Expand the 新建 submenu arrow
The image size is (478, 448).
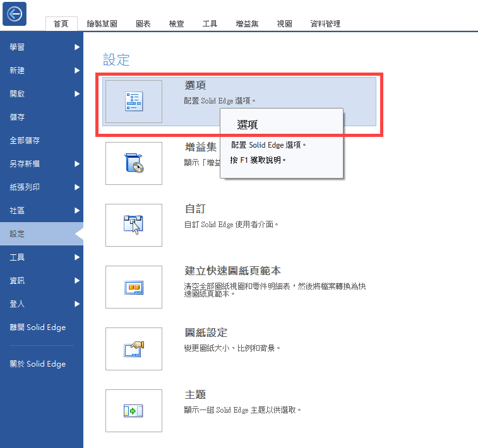point(77,71)
